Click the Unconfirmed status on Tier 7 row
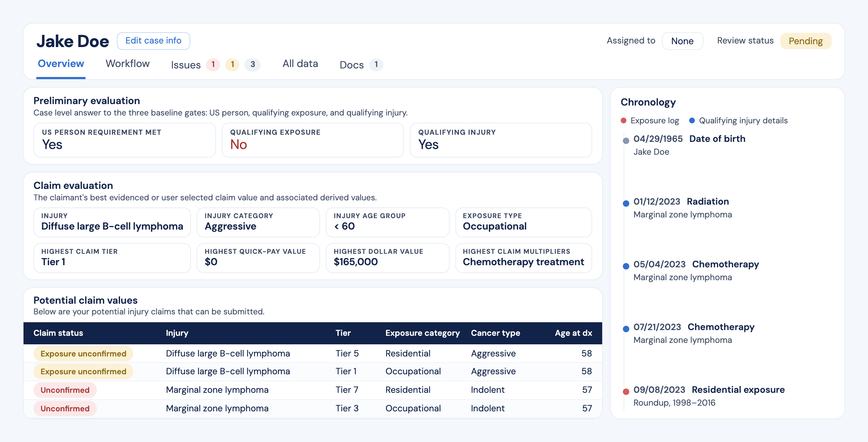The width and height of the screenshot is (868, 442). (65, 390)
